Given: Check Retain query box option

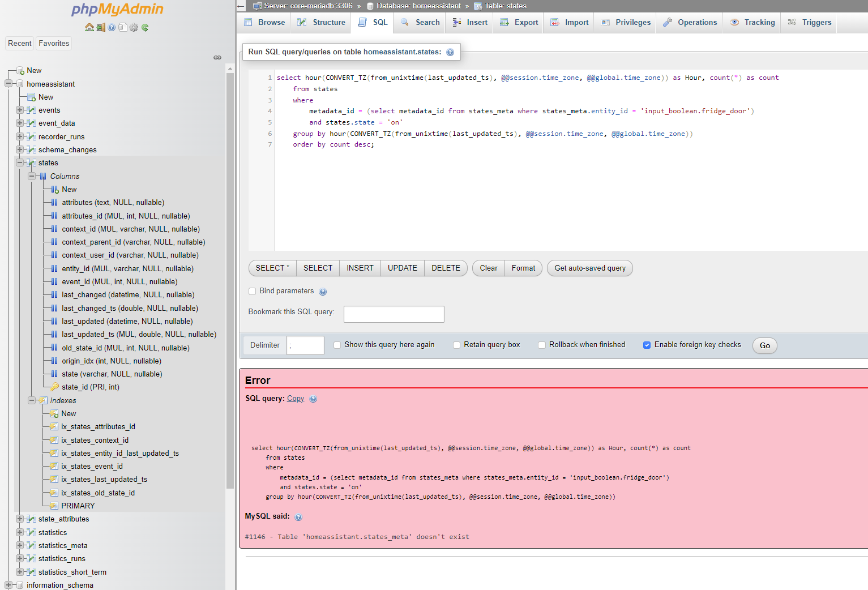Looking at the screenshot, I should pos(456,345).
